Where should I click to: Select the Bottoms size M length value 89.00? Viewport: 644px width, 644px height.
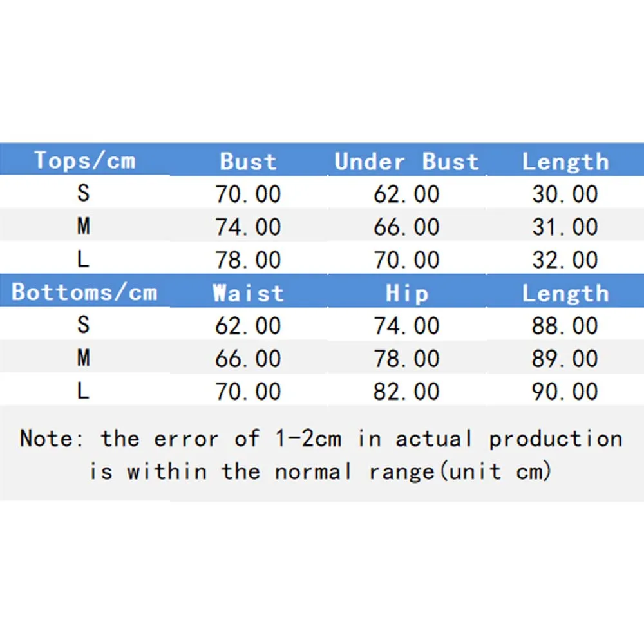(565, 359)
